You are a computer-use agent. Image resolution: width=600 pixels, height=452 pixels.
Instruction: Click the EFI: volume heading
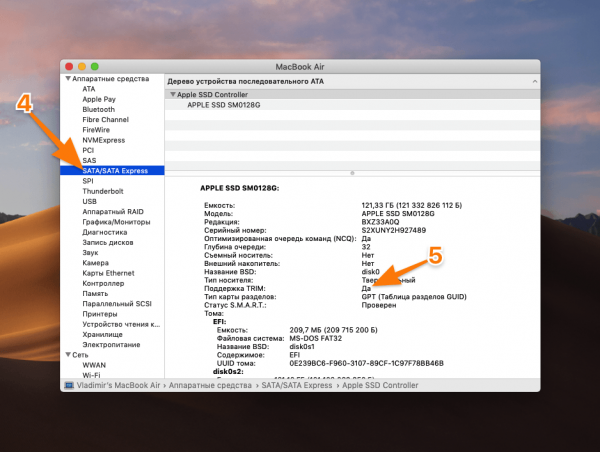pyautogui.click(x=220, y=322)
